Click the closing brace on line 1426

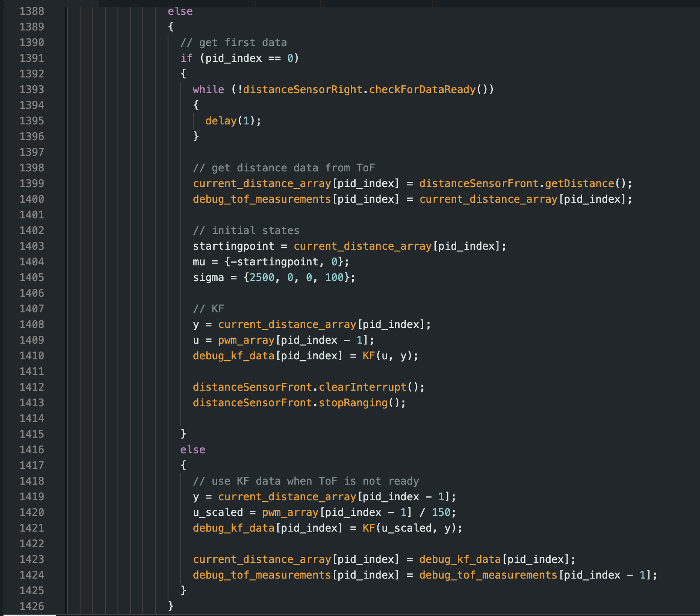click(x=171, y=606)
